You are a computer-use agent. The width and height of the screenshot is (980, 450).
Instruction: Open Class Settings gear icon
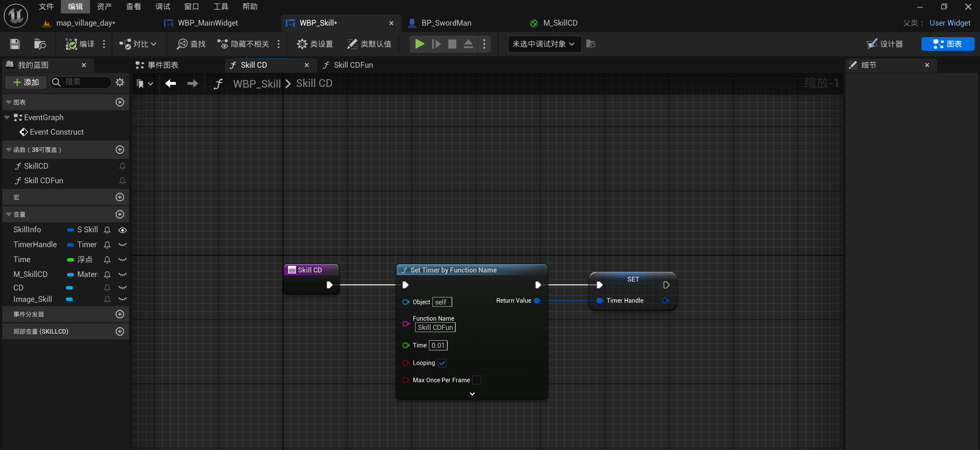[302, 44]
